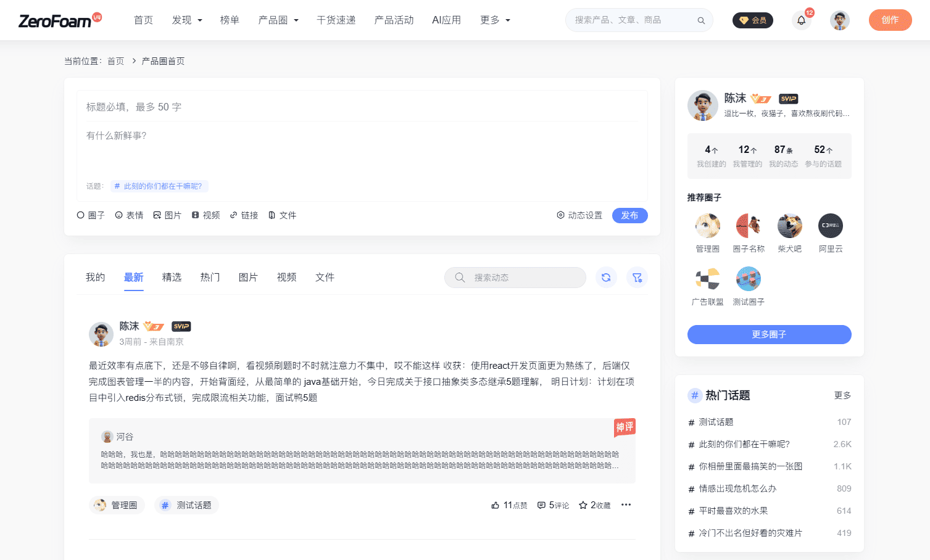Upload a file to the new post
The image size is (930, 560).
(x=282, y=215)
